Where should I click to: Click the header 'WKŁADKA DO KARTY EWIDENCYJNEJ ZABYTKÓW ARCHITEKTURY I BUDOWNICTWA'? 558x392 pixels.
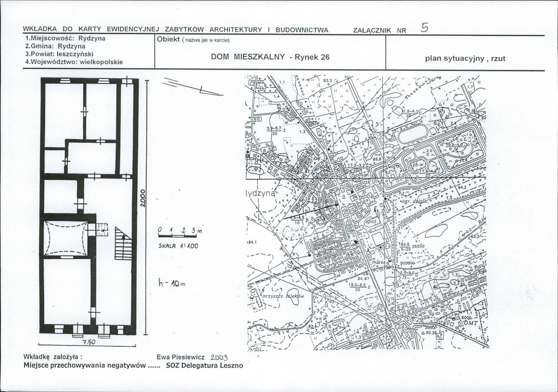click(175, 30)
